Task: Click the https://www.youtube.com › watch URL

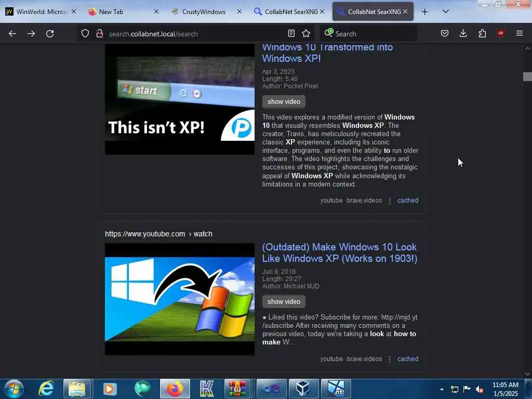Action: 158,234
